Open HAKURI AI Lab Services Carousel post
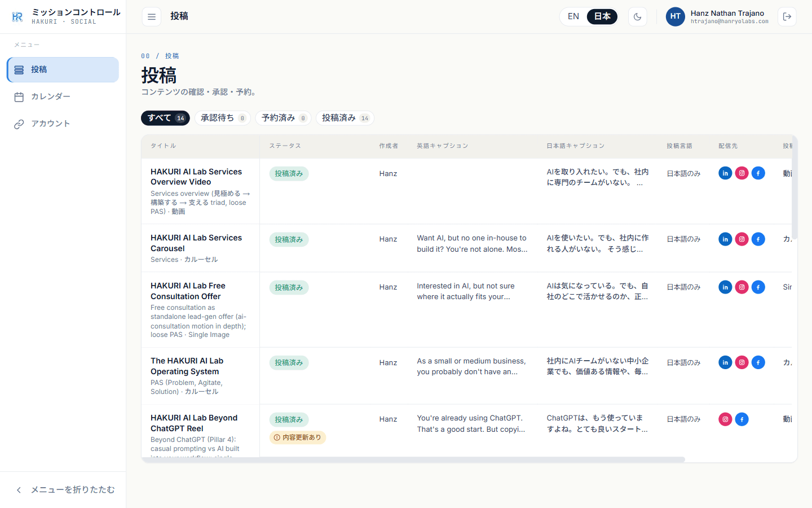Screen dimensions: 812x508 click(196, 243)
